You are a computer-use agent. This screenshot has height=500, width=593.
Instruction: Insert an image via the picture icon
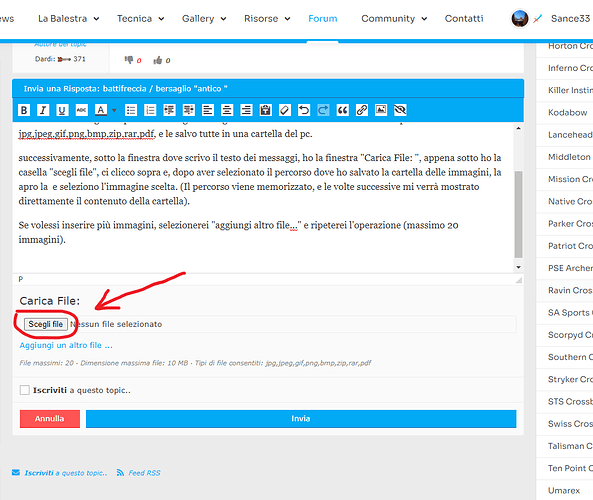pyautogui.click(x=381, y=110)
